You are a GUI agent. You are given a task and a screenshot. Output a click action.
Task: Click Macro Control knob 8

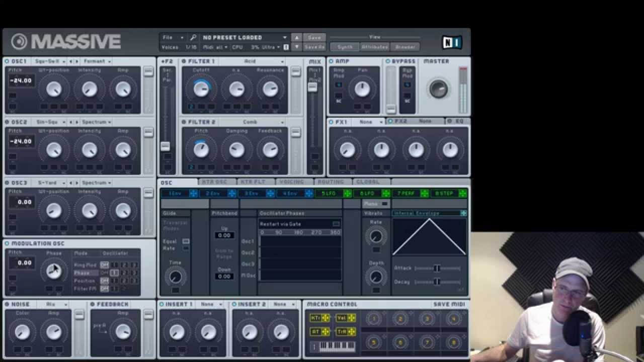coord(453,343)
